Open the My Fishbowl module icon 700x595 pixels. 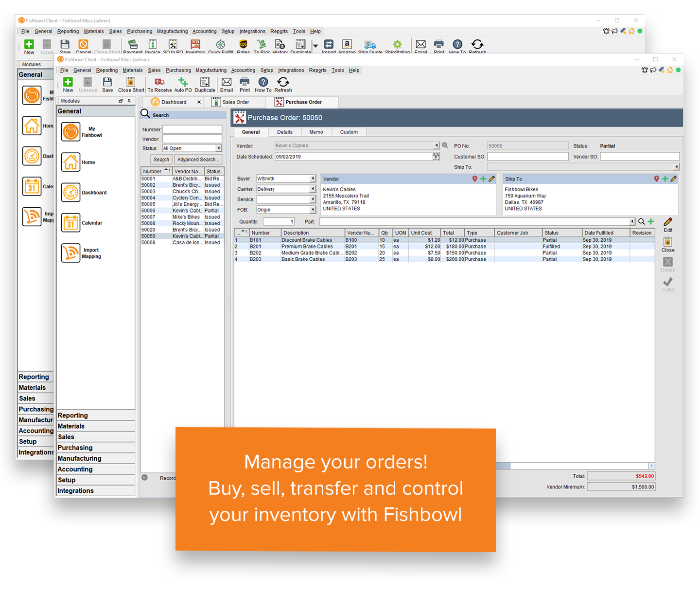click(71, 132)
